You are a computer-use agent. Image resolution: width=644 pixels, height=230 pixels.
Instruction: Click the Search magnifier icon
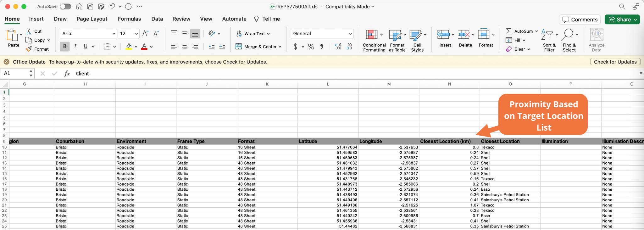point(622,6)
